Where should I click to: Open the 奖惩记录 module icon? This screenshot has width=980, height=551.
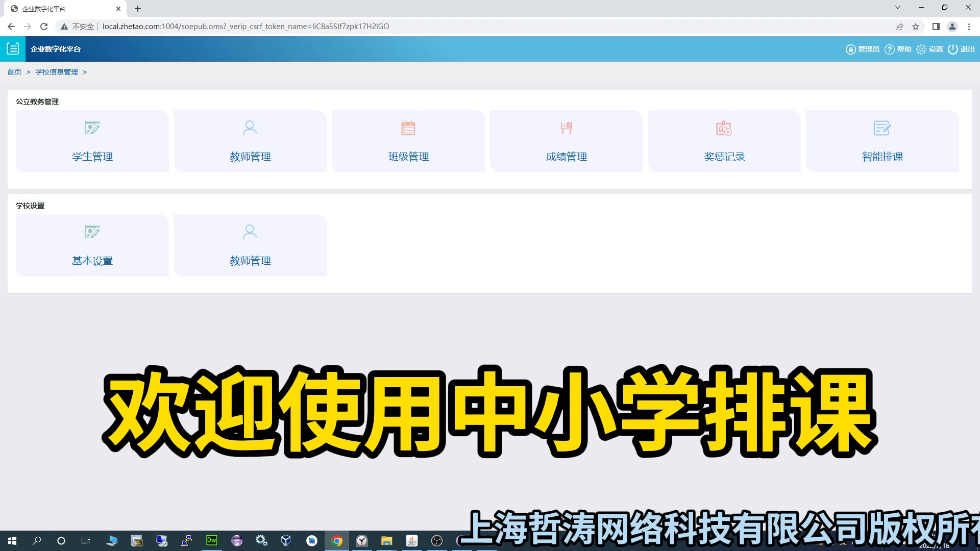tap(724, 128)
